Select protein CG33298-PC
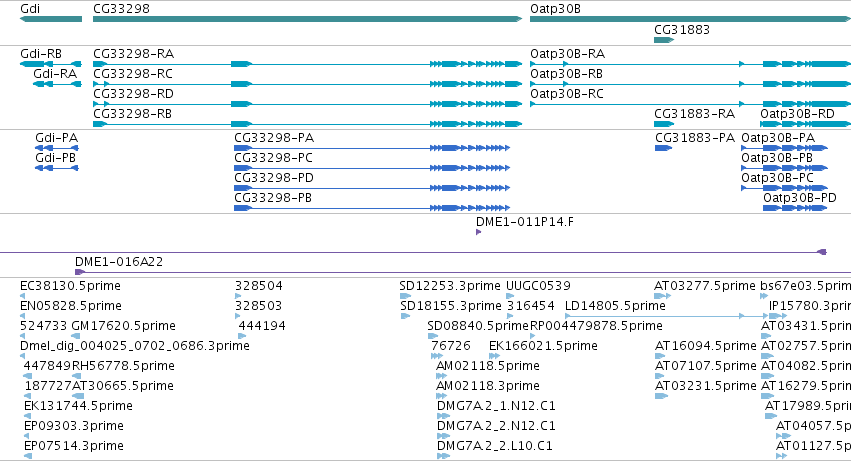The image size is (851, 461). pos(274,158)
